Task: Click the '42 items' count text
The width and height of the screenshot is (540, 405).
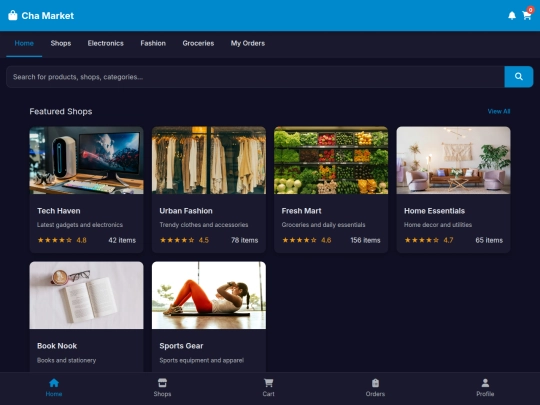Action: 122,240
